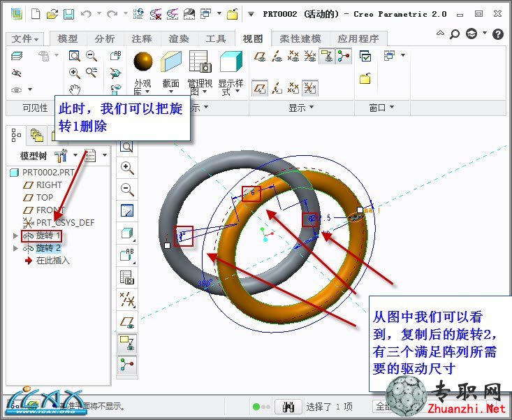
Task: Expand the 旋转 1 feature node
Action: [x=15, y=236]
